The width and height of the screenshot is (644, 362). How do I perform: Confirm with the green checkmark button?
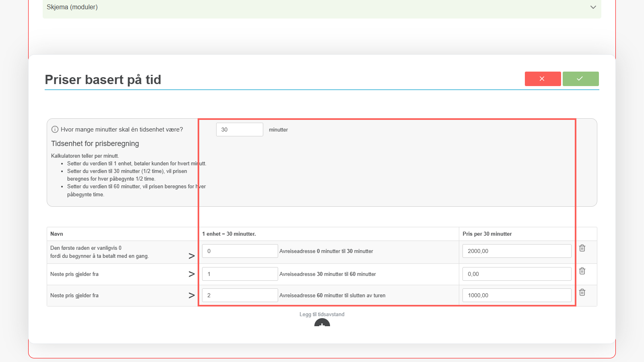point(580,79)
